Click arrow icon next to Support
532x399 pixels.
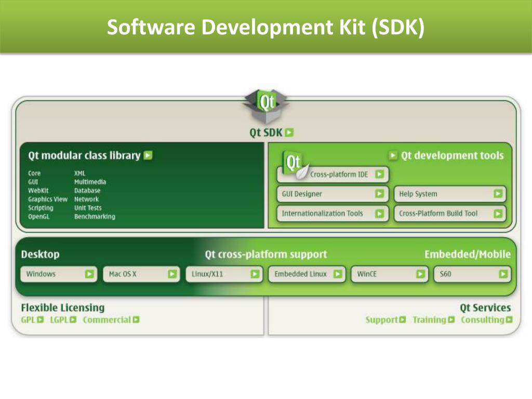403,320
